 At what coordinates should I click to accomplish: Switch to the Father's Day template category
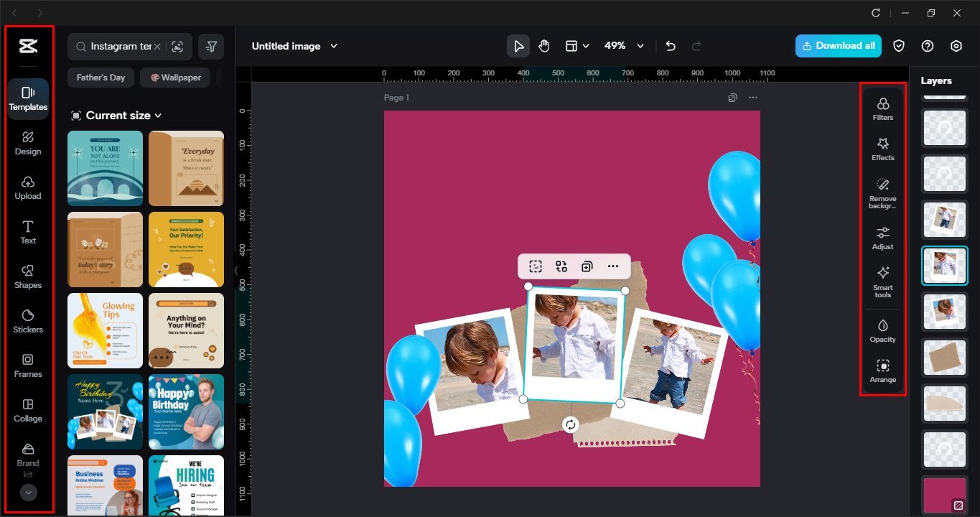(x=101, y=77)
